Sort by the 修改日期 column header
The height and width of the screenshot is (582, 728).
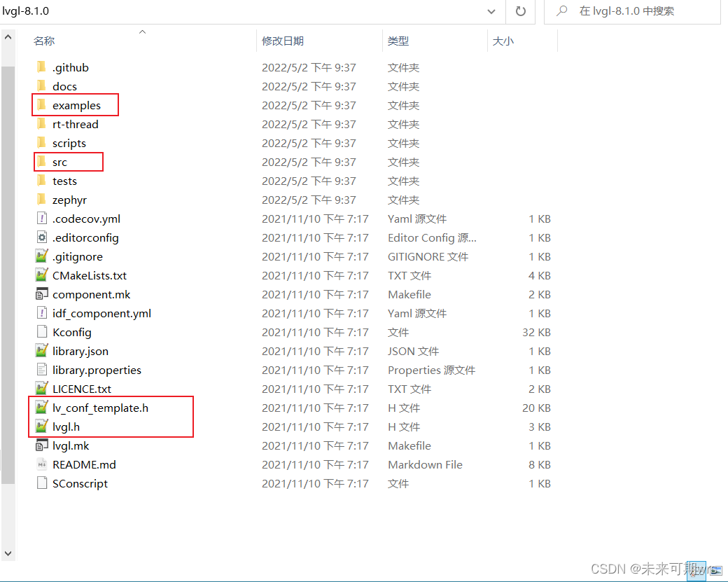pyautogui.click(x=283, y=41)
